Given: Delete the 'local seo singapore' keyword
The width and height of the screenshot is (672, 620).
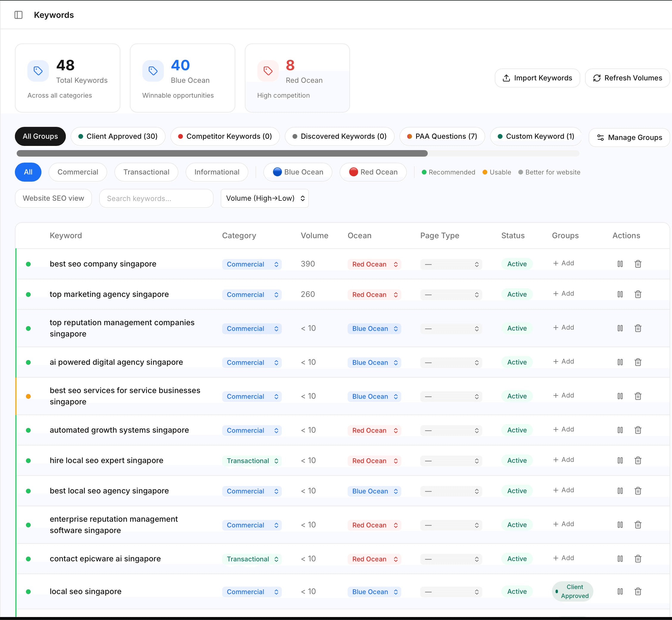Looking at the screenshot, I should tap(638, 591).
